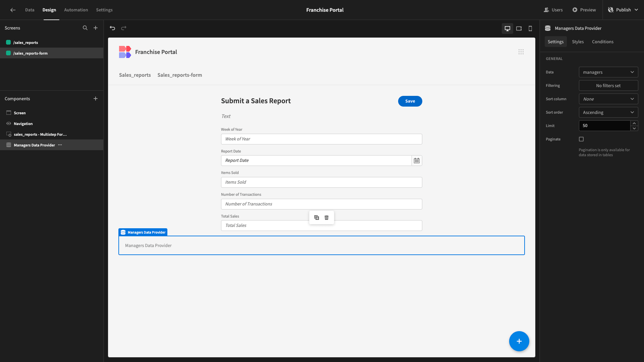
Task: Open the Users panel
Action: 553,10
